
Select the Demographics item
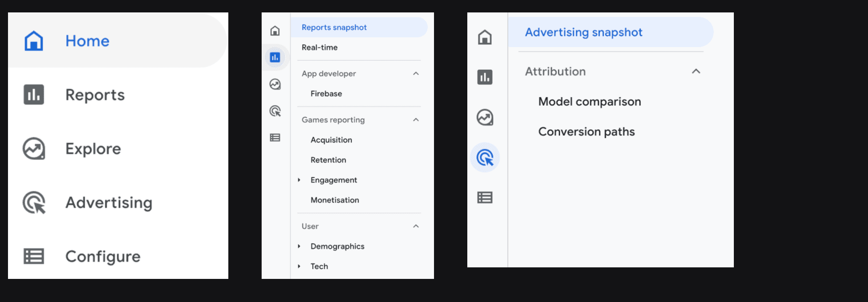pos(337,246)
